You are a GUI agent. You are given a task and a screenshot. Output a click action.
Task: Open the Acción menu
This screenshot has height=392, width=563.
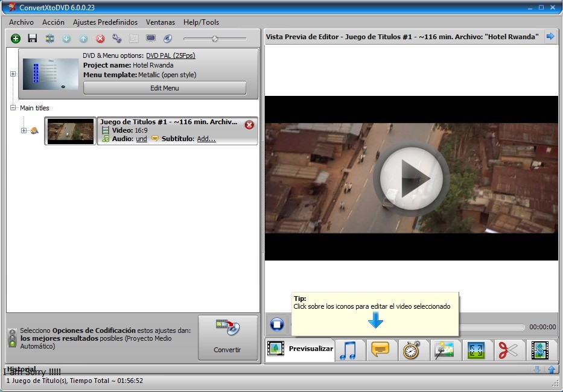pyautogui.click(x=53, y=22)
